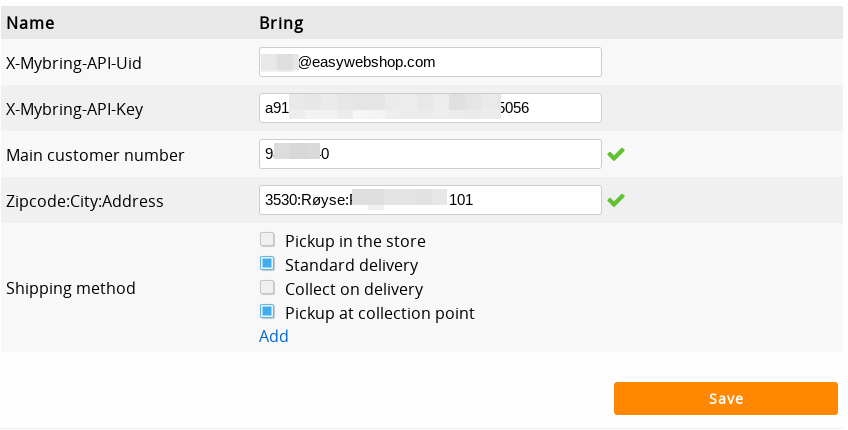Click the 'Shipping method' row label
This screenshot has width=848, height=430.
[71, 288]
